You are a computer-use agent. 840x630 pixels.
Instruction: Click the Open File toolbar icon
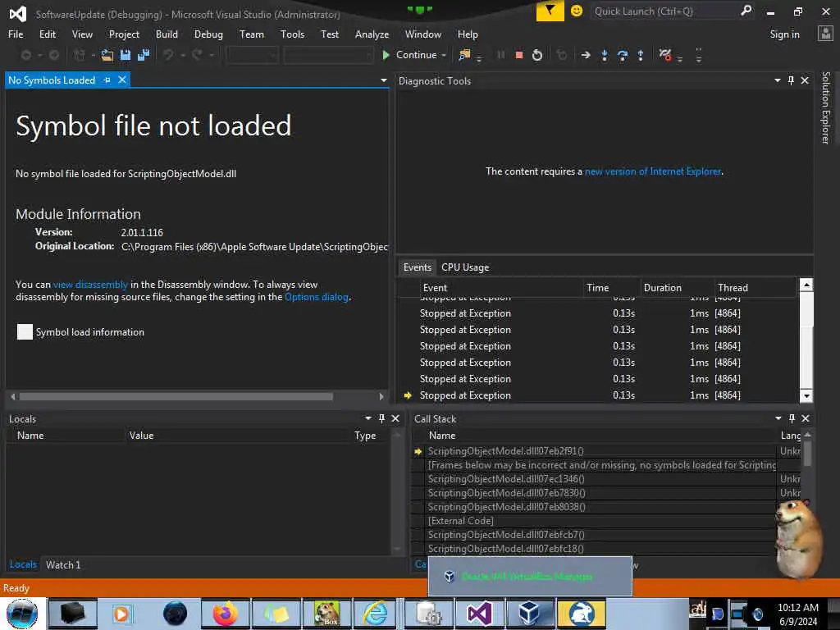tap(107, 55)
